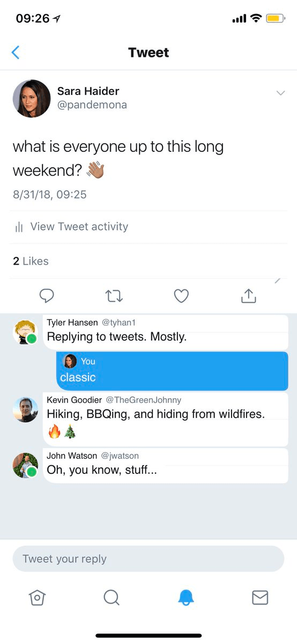Tap the Tweet your reply field

(148, 559)
